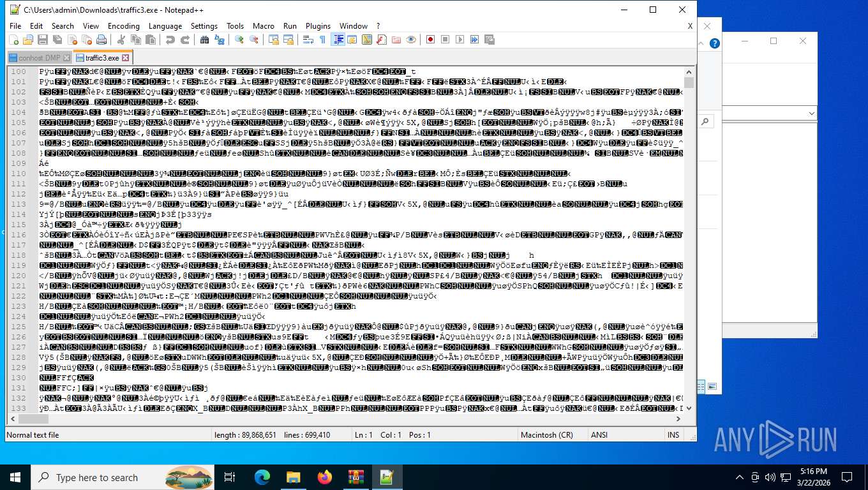Click the Paste toolbar icon
This screenshot has height=490, width=868.
[150, 40]
